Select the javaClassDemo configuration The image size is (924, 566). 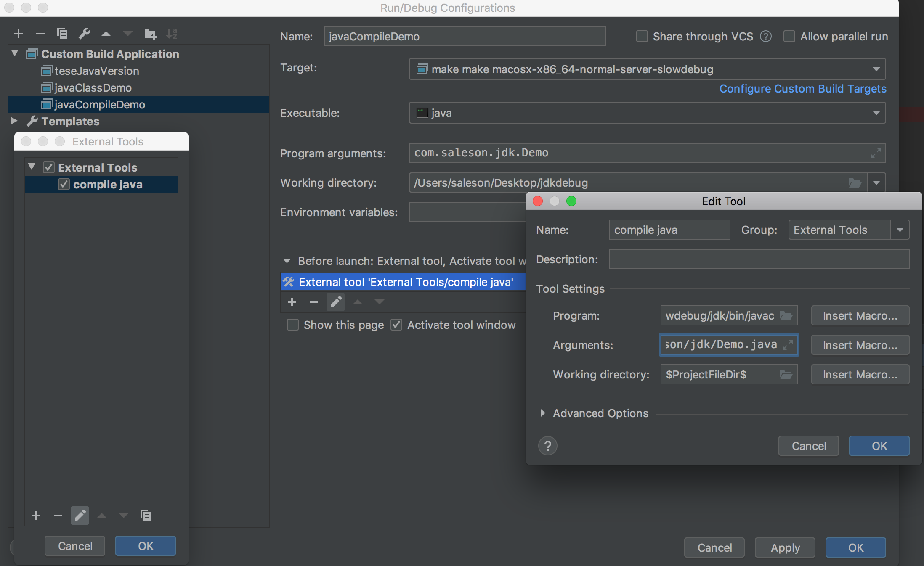tap(93, 88)
